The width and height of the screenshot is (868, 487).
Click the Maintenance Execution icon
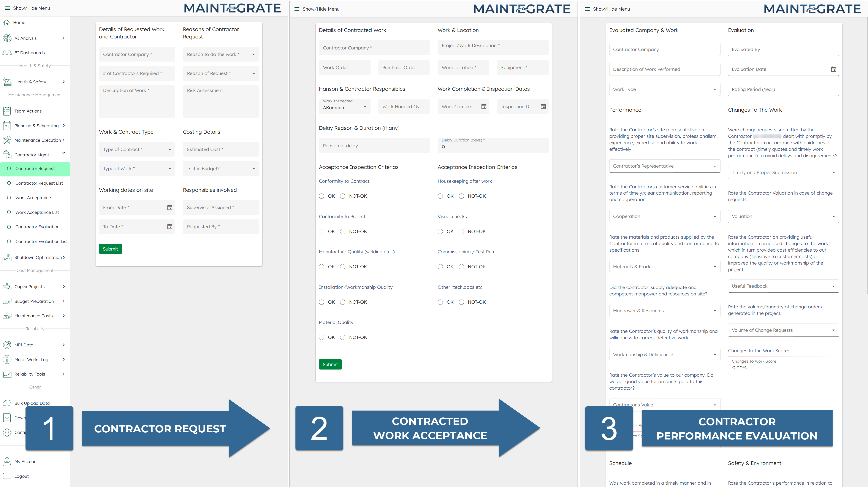(x=7, y=140)
